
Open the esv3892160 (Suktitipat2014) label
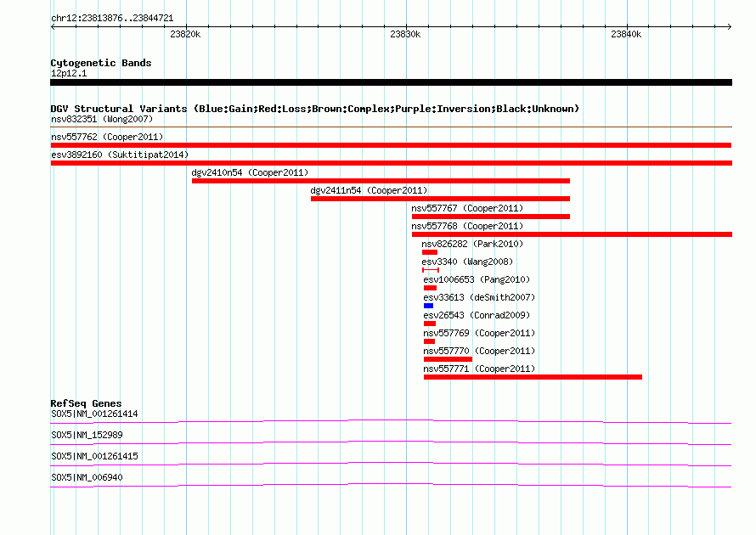click(x=120, y=155)
